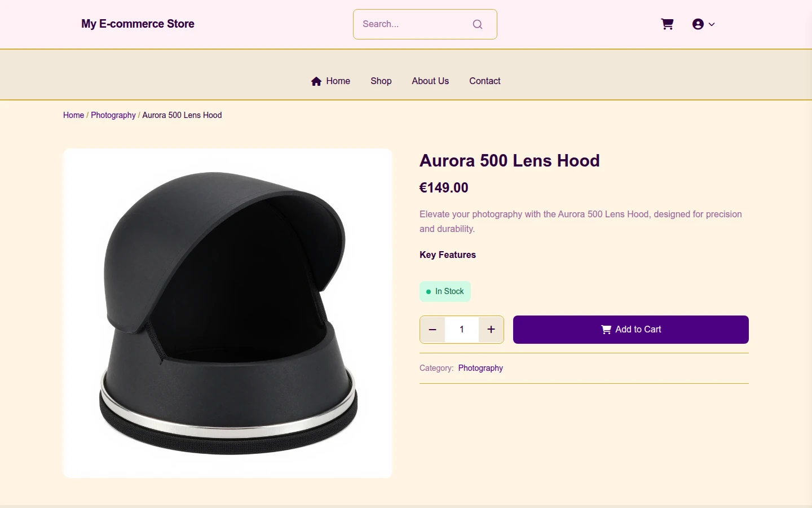Open the Photography category link

click(480, 368)
